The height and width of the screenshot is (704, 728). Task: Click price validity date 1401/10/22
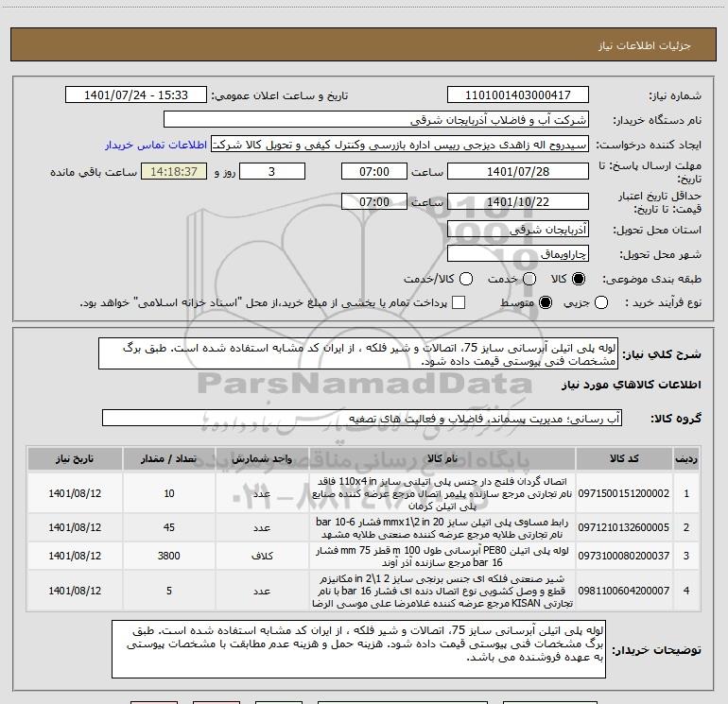pos(518,201)
